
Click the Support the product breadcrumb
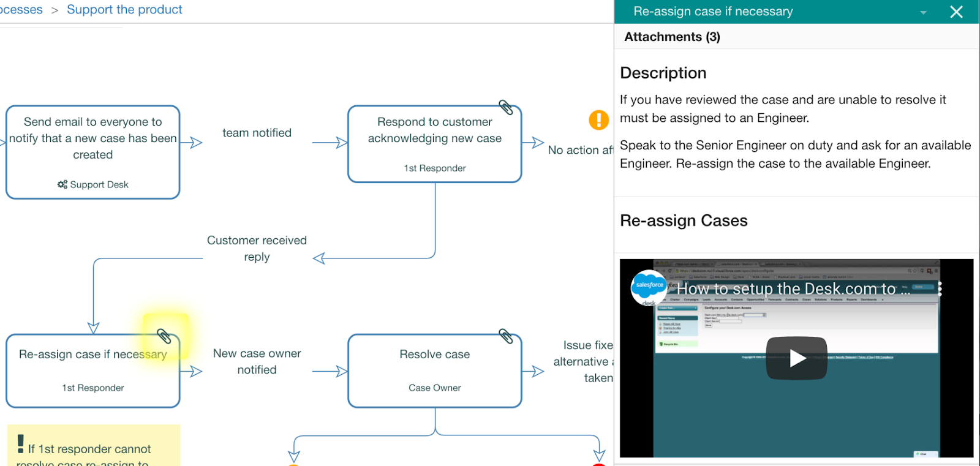tap(124, 10)
